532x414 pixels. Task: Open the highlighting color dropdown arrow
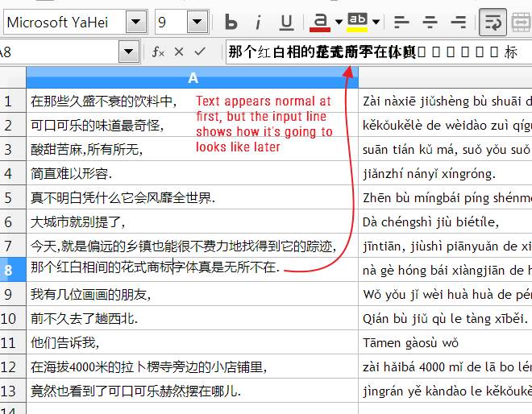tap(376, 23)
